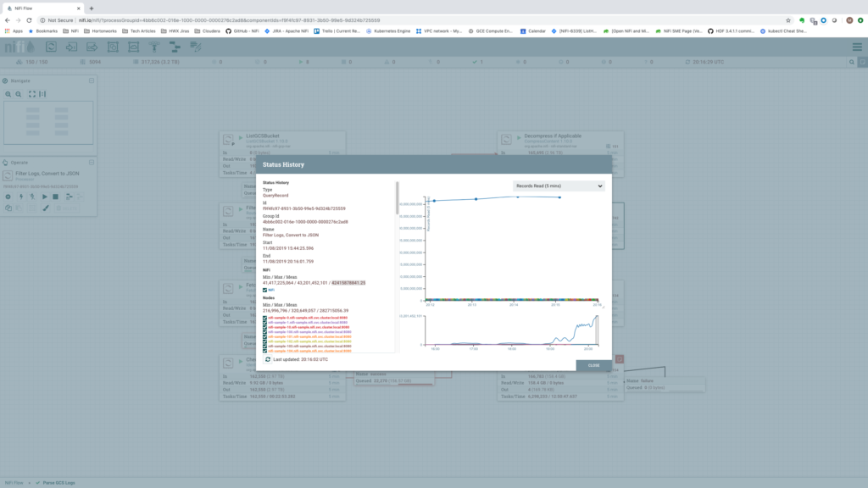Click the CLOSE button in Status History
Image resolution: width=868 pixels, height=488 pixels.
(593, 364)
